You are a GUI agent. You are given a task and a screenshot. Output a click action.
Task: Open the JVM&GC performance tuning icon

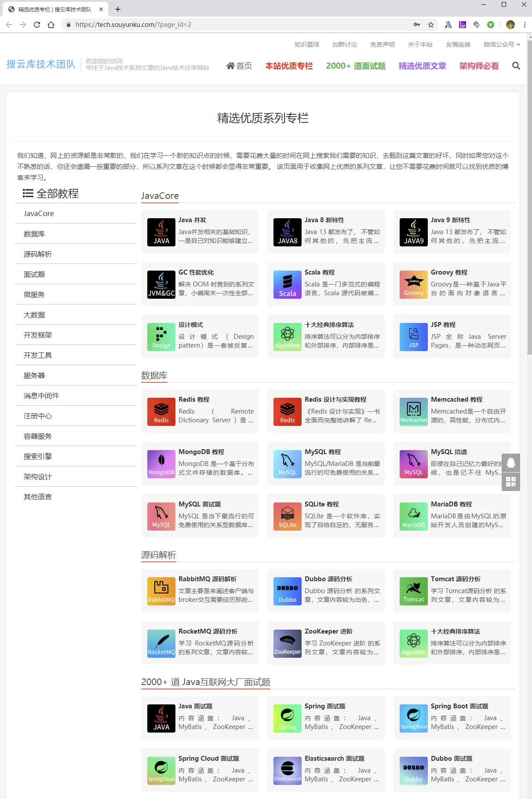tap(161, 284)
